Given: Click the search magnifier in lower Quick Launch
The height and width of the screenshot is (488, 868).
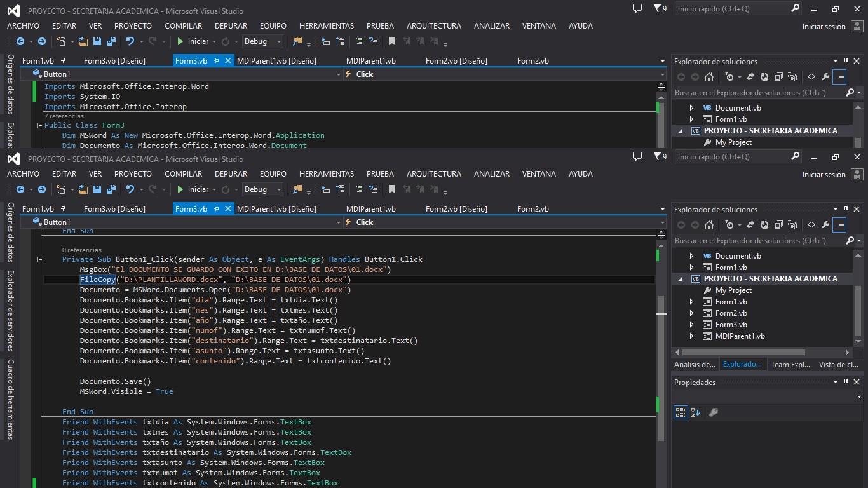Looking at the screenshot, I should pos(796,156).
